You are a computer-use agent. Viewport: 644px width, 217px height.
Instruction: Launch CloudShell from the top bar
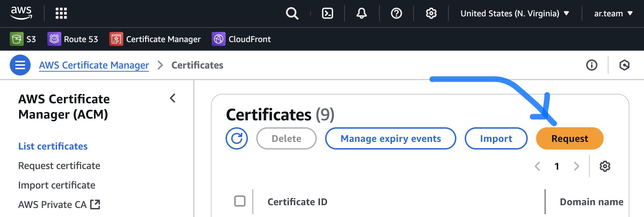327,14
